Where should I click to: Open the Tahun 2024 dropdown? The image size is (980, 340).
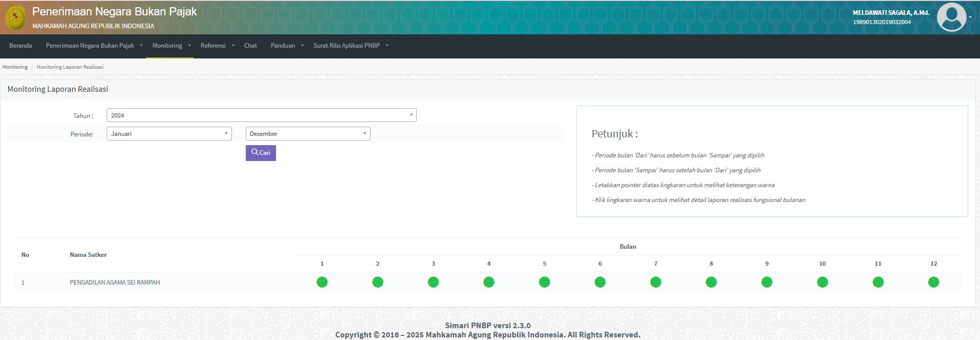pyautogui.click(x=262, y=115)
